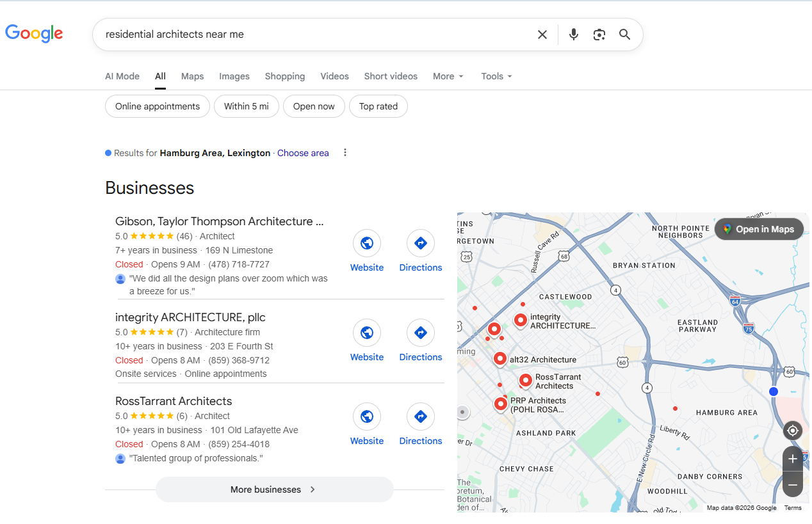Open the three-dot location options menu
Viewport: 812px width, 524px height.
(x=345, y=152)
